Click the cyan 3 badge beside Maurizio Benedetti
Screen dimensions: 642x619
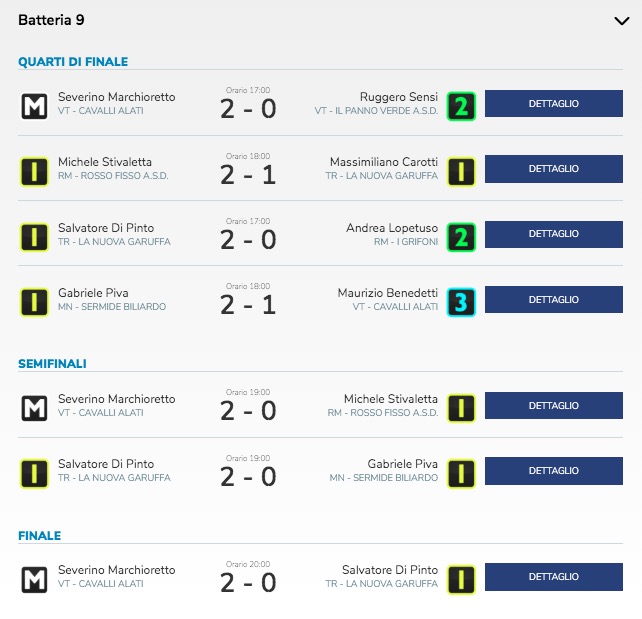coord(461,303)
